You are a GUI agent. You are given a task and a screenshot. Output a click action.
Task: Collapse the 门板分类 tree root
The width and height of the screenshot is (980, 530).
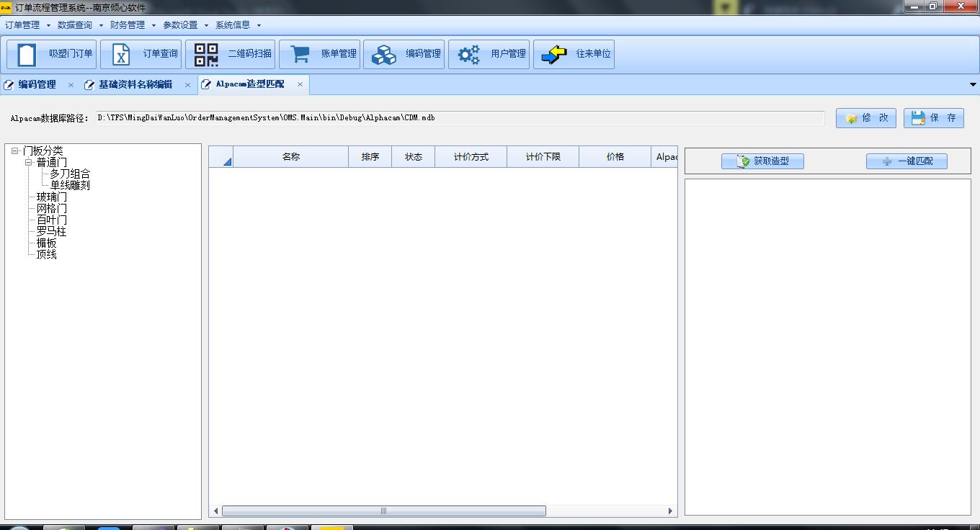[14, 151]
